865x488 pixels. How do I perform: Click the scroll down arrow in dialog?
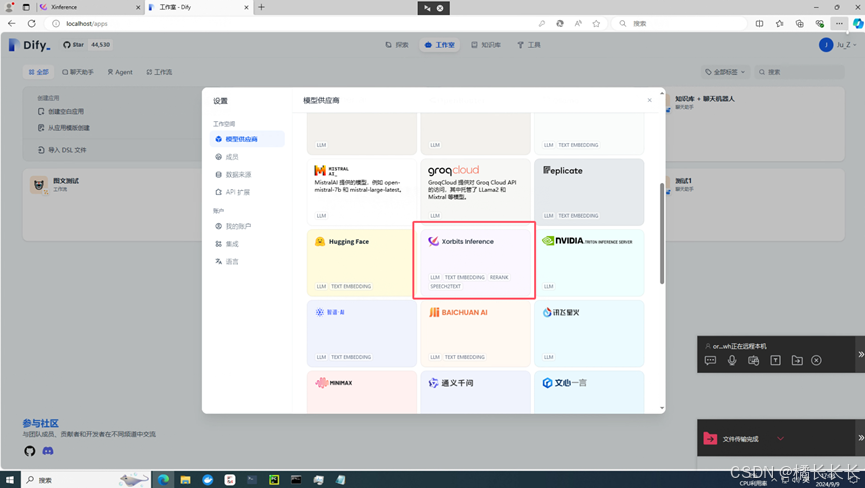pos(662,408)
